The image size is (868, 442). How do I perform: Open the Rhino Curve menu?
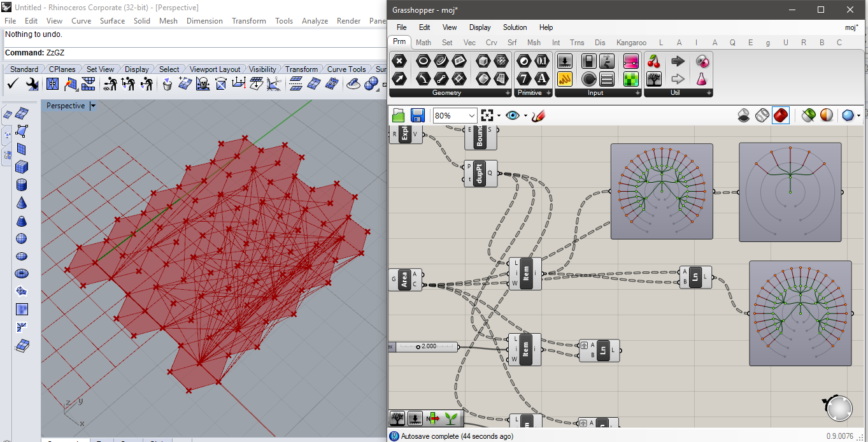tap(81, 21)
